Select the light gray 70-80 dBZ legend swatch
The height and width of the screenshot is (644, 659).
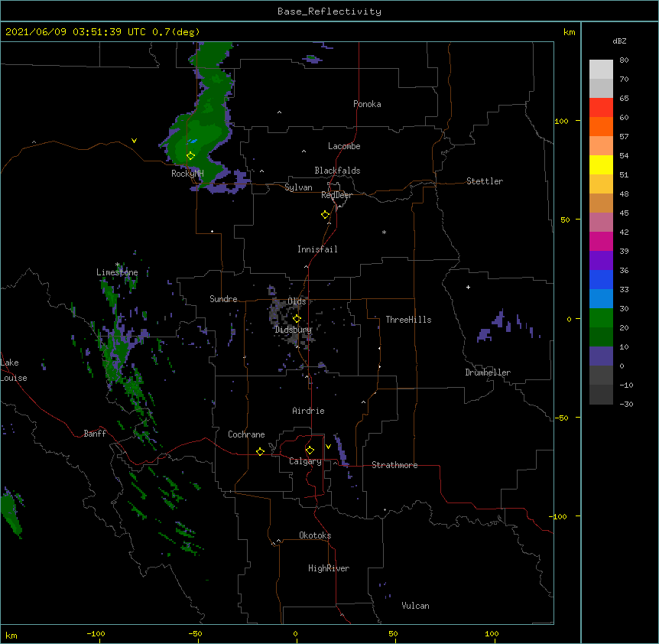pyautogui.click(x=601, y=70)
